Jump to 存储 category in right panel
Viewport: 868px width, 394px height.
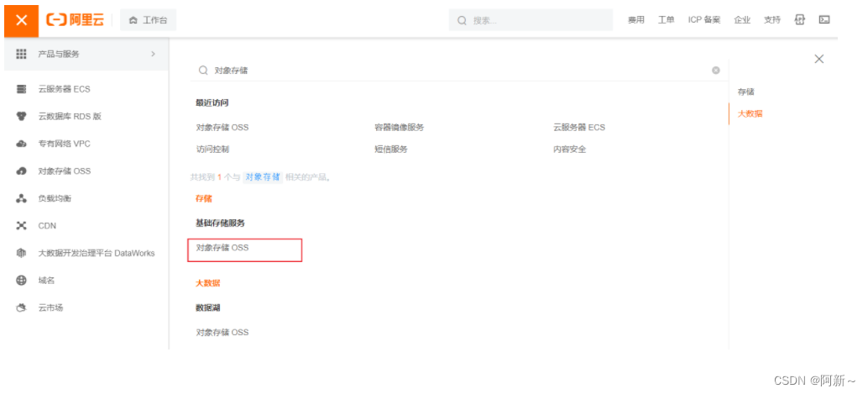(x=745, y=92)
